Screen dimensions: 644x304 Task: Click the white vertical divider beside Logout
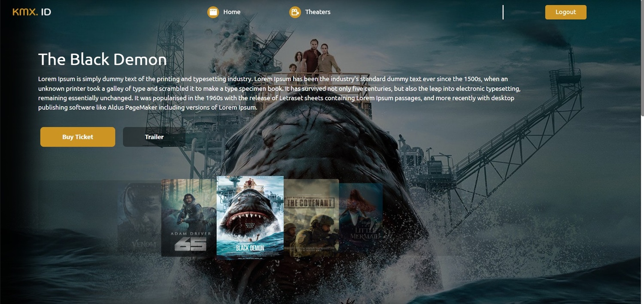point(503,12)
